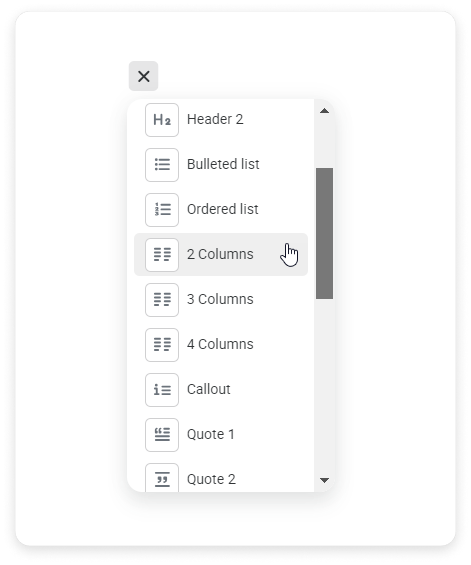
Task: Click the scrollbar down arrow
Action: (x=324, y=480)
